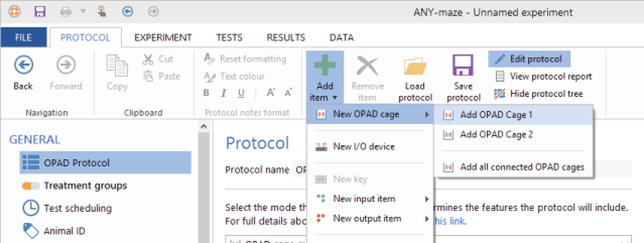Click the Save icon in title bar
The width and height of the screenshot is (644, 243).
(x=39, y=11)
